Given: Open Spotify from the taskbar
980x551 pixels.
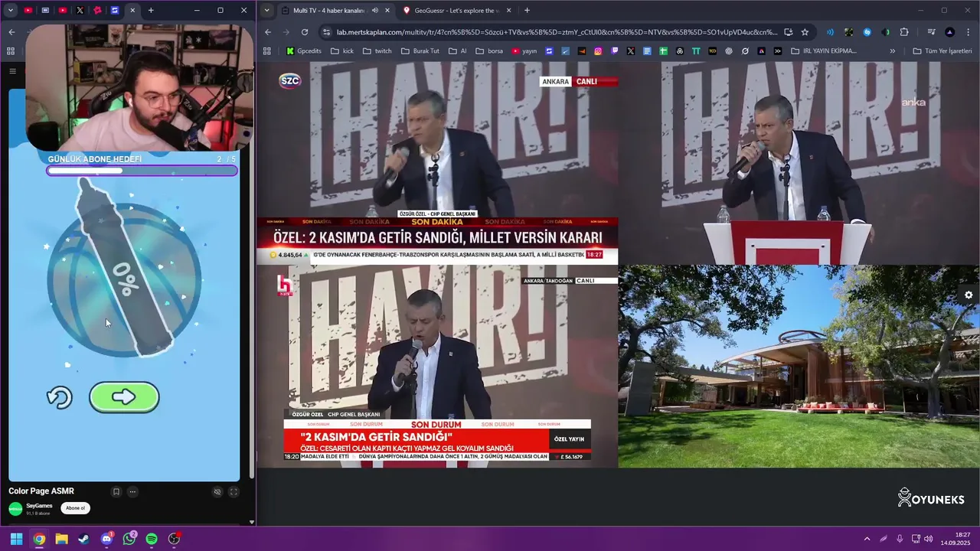Looking at the screenshot, I should [x=152, y=539].
